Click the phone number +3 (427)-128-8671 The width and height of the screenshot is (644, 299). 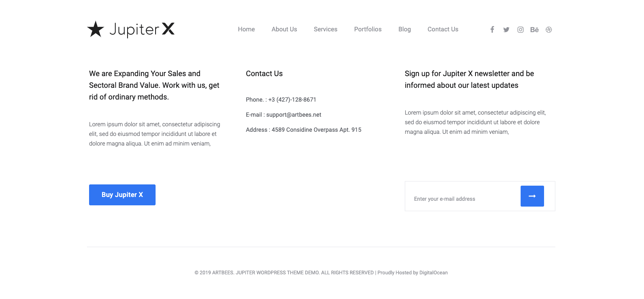pyautogui.click(x=292, y=100)
